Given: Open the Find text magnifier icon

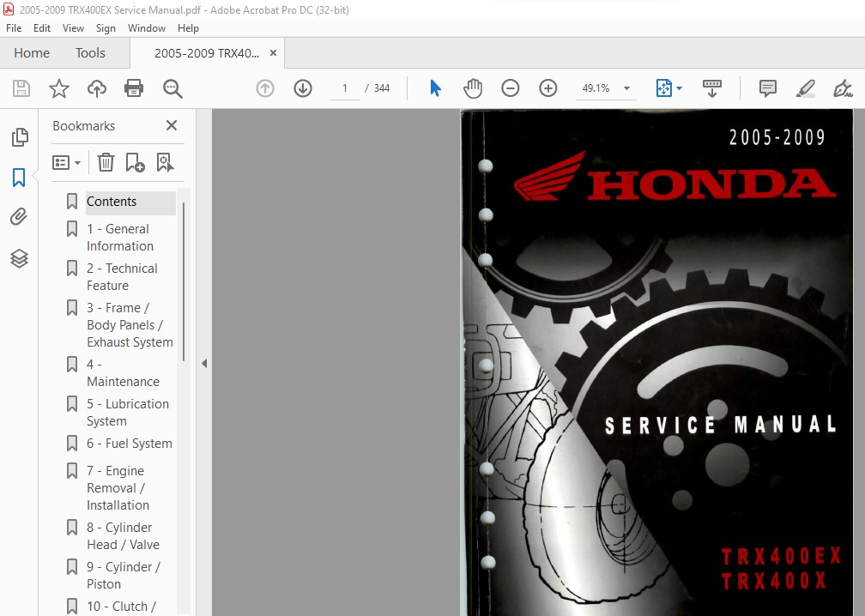Looking at the screenshot, I should 172,88.
